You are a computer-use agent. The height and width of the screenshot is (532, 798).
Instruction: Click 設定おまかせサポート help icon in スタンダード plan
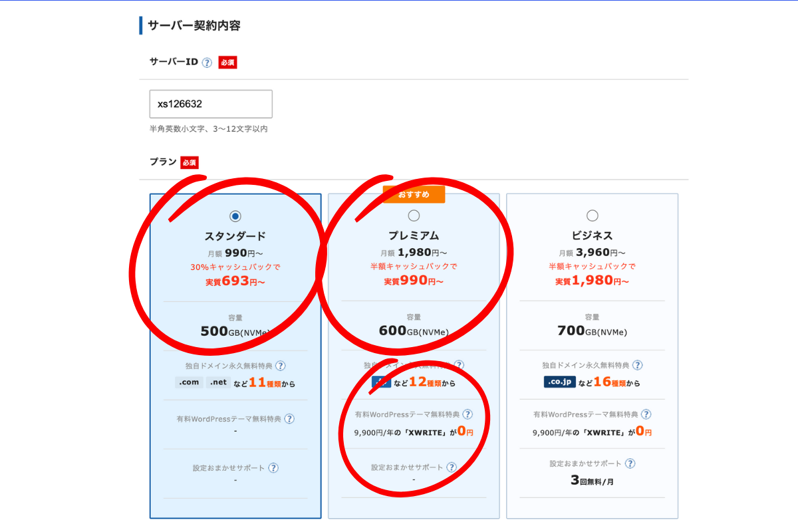pyautogui.click(x=273, y=468)
